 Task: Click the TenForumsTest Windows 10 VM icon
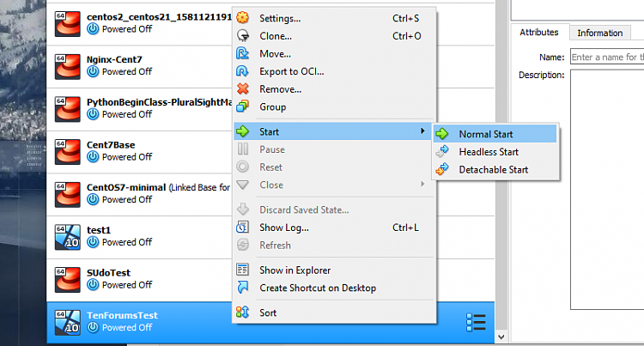(68, 323)
